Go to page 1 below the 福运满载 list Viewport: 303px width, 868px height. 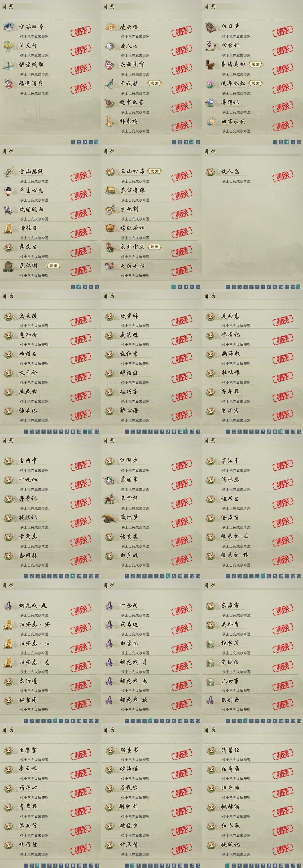tap(73, 142)
